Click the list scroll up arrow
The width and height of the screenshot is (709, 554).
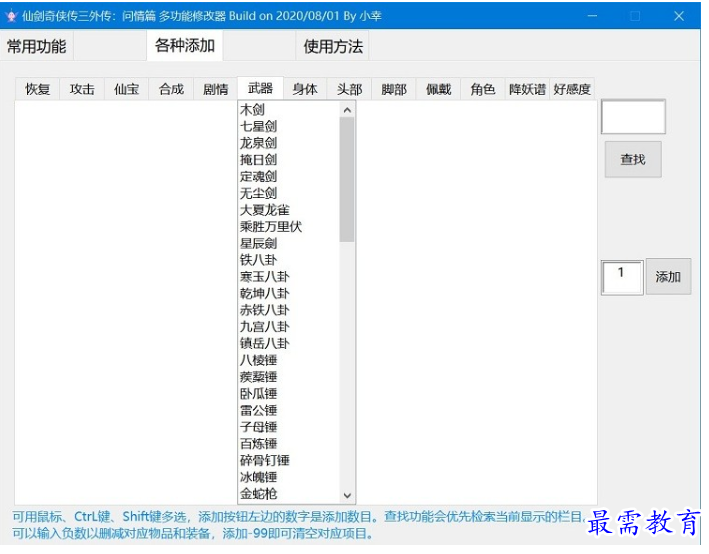click(347, 110)
